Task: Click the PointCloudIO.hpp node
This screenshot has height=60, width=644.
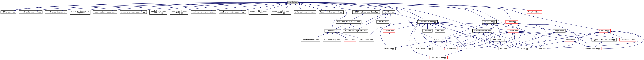Action: [499, 40]
